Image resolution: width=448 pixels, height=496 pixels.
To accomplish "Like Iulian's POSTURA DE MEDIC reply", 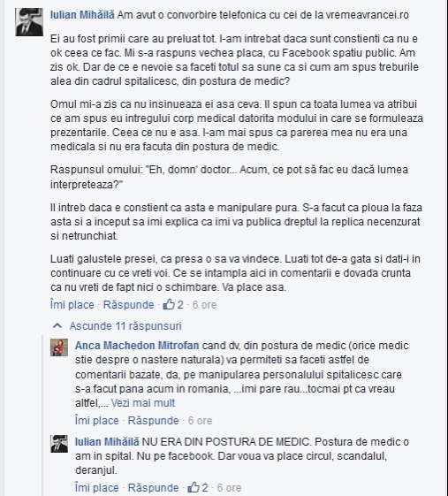I will [x=97, y=487].
